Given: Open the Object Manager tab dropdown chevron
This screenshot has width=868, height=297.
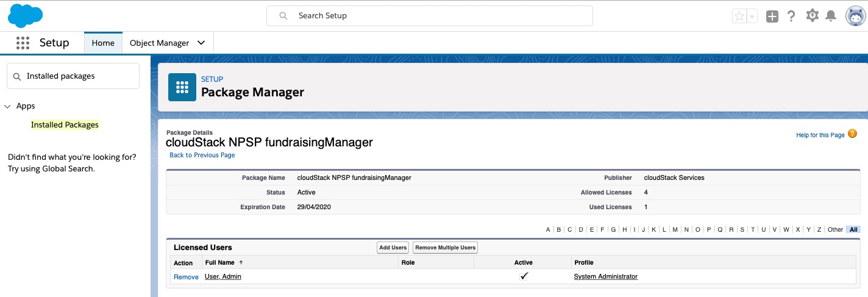Looking at the screenshot, I should 201,43.
